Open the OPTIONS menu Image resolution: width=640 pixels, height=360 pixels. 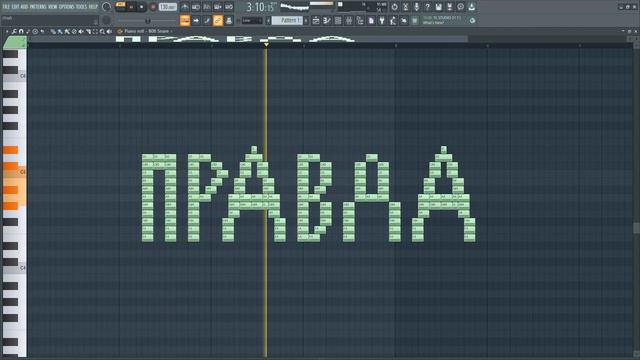pos(67,7)
